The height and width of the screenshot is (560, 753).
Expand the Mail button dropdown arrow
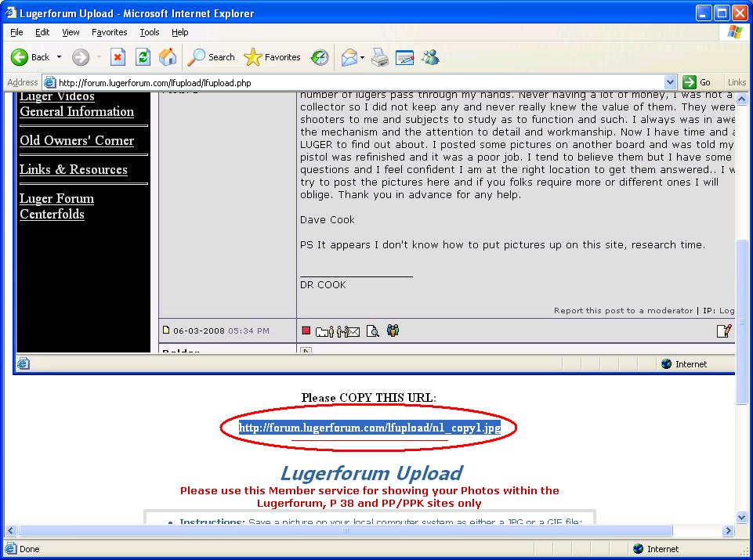coord(362,58)
